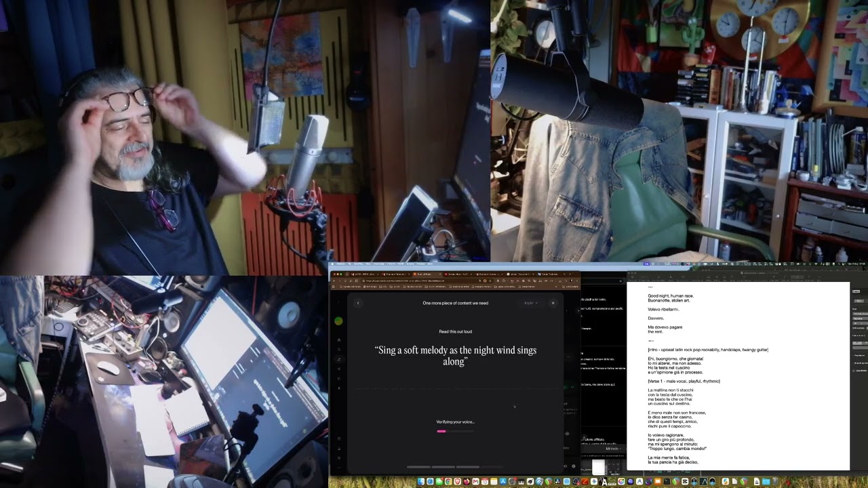
Task: Select the music note icon in sidebar
Action: click(338, 359)
